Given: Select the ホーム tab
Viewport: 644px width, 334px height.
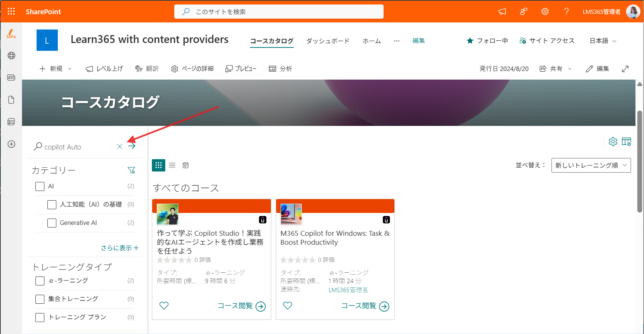Looking at the screenshot, I should point(372,41).
